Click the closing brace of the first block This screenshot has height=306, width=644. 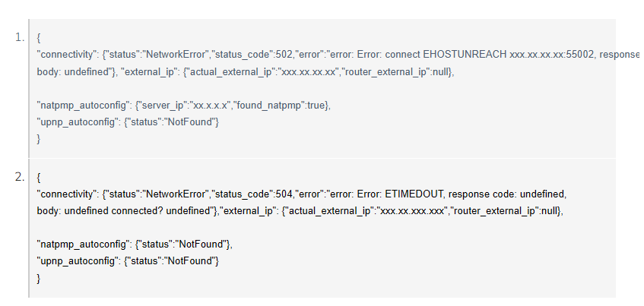(39, 139)
